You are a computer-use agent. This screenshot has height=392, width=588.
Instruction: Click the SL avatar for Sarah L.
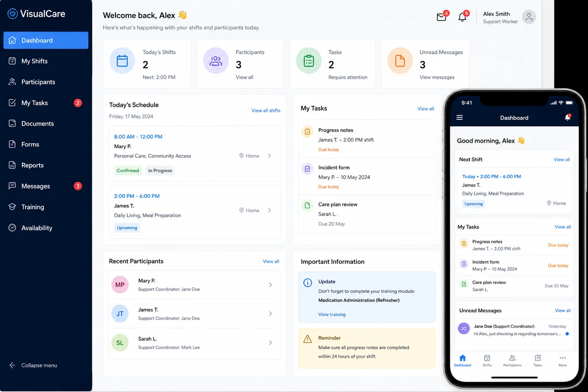click(120, 343)
